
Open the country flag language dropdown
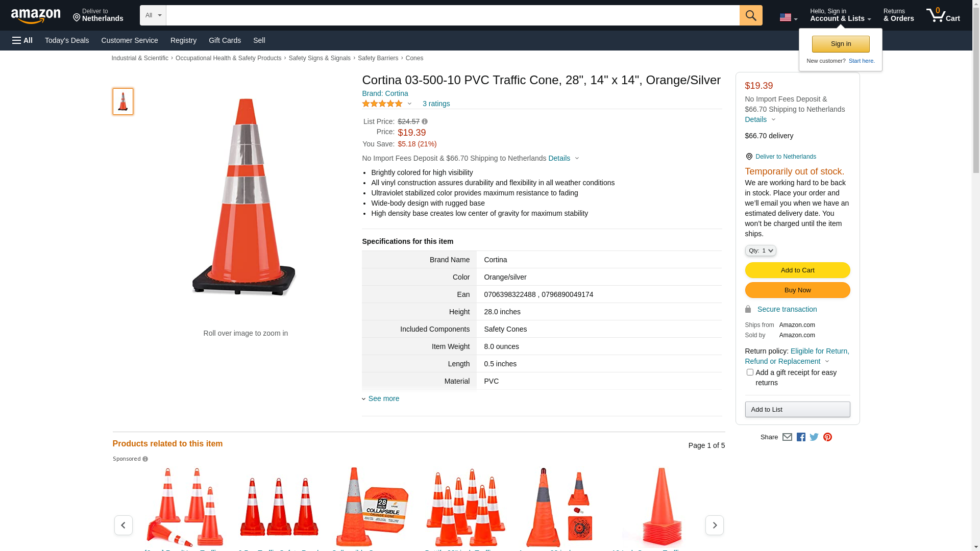coord(788,18)
